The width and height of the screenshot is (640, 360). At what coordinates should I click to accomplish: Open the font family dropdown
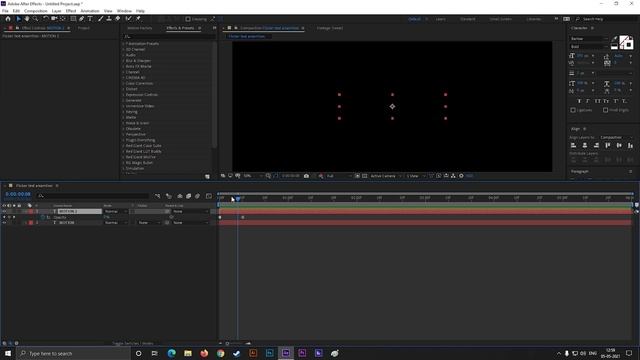tap(589, 39)
